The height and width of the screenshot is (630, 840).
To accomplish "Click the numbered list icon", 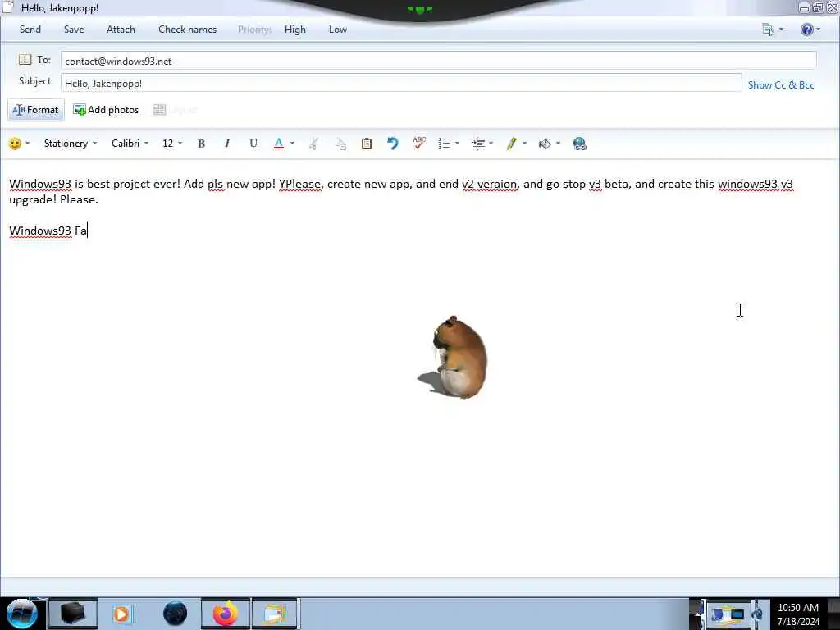I will click(x=444, y=144).
